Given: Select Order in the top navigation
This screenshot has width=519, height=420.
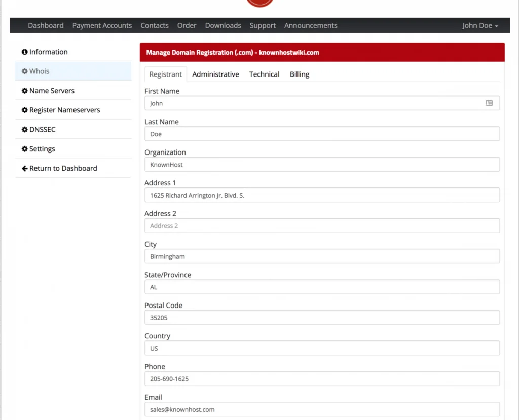Looking at the screenshot, I should point(187,25).
